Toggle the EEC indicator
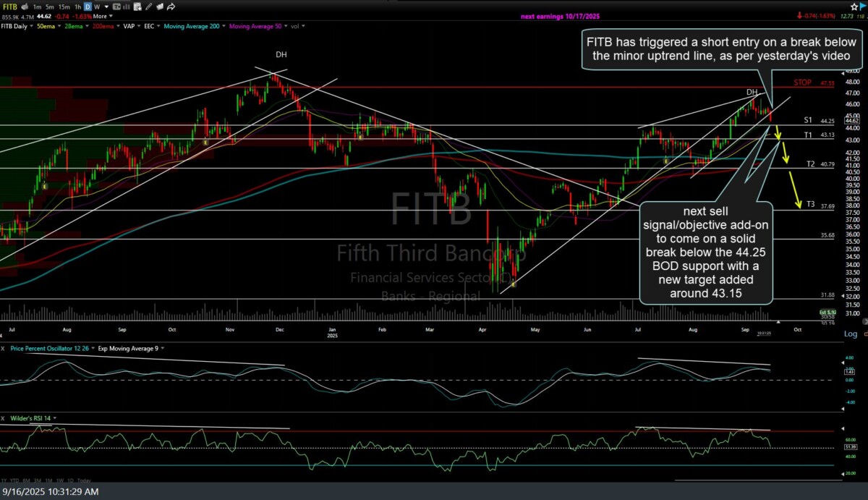This screenshot has height=500, width=868. click(x=149, y=26)
